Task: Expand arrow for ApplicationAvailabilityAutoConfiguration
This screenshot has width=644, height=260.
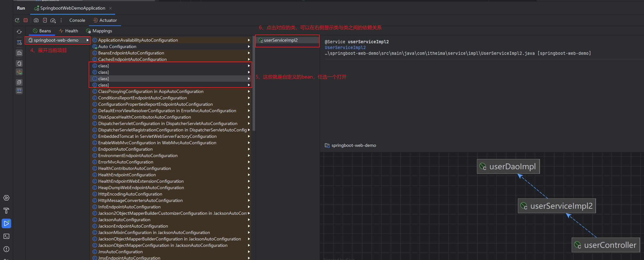Action: (249, 40)
